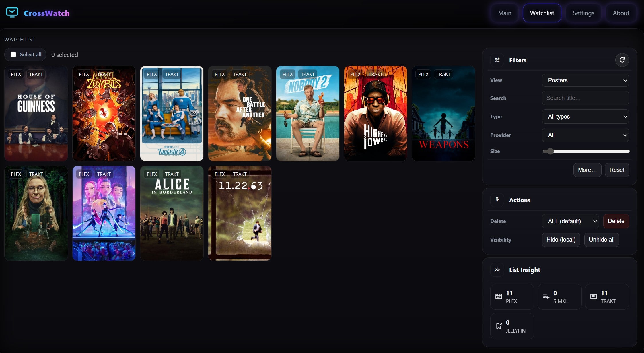Switch to the Settings tab
Viewport: 644px width, 353px height.
point(583,13)
